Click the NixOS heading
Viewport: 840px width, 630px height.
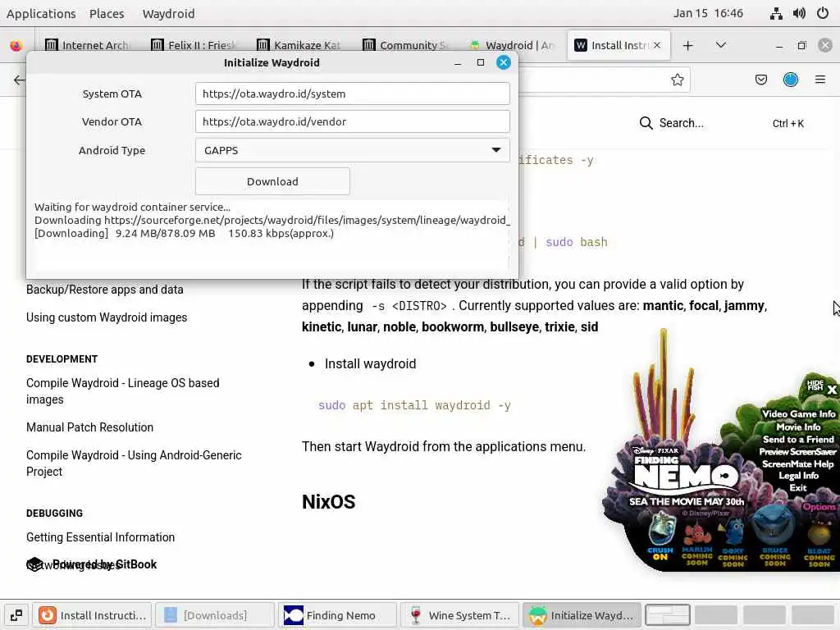[328, 502]
